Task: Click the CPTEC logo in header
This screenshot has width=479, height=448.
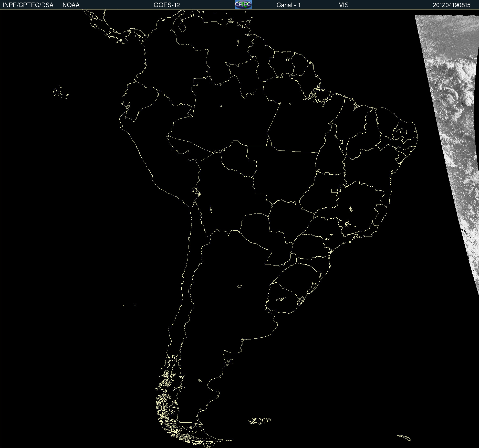Action: pos(243,5)
